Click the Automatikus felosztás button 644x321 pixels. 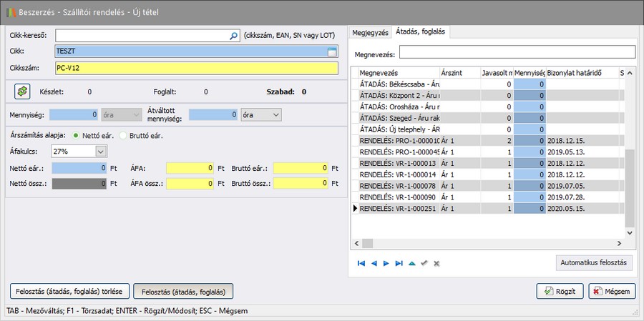[593, 262]
